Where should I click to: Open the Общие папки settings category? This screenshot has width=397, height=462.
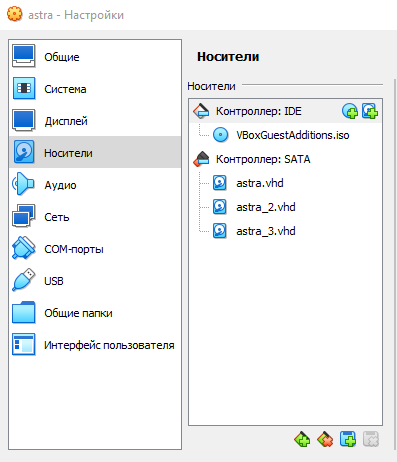[x=95, y=313]
